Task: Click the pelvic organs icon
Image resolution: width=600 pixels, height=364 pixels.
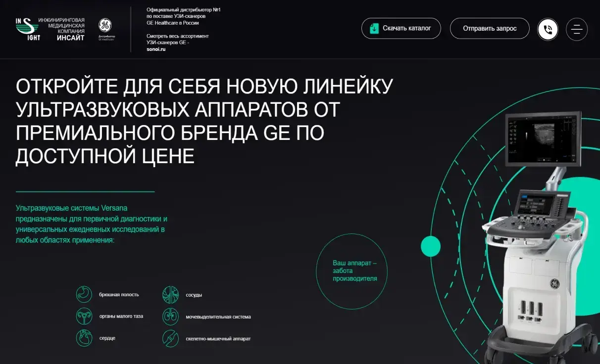Action: (x=84, y=317)
